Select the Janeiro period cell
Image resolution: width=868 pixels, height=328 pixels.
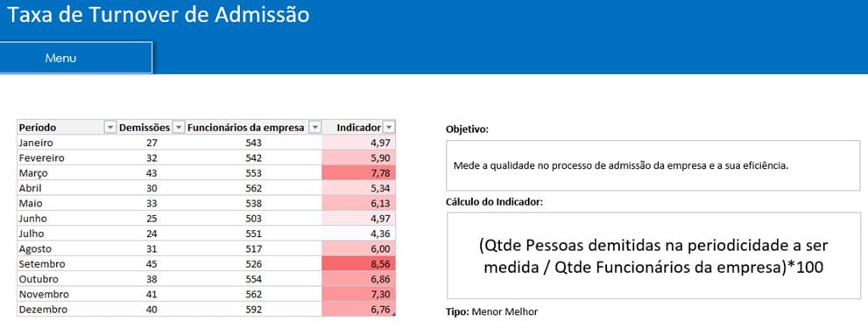tap(67, 143)
